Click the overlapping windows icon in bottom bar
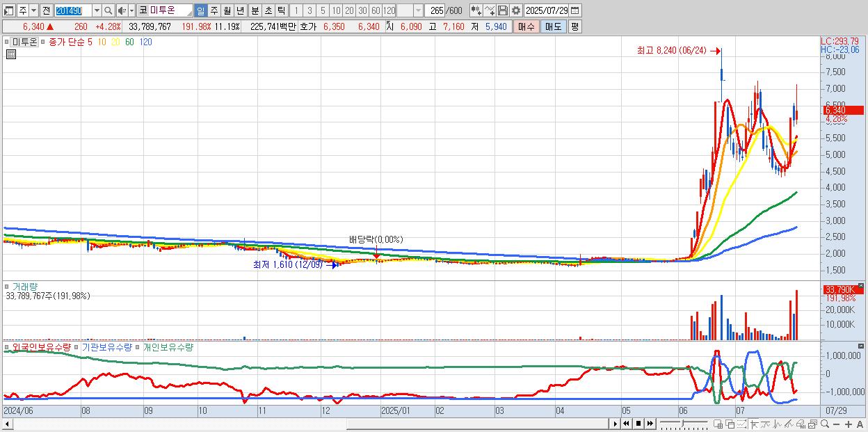Screen dimensions: 868x432 tap(730, 424)
